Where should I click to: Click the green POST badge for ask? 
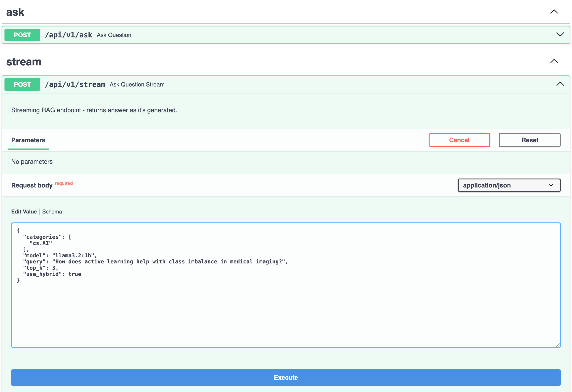[x=22, y=35]
